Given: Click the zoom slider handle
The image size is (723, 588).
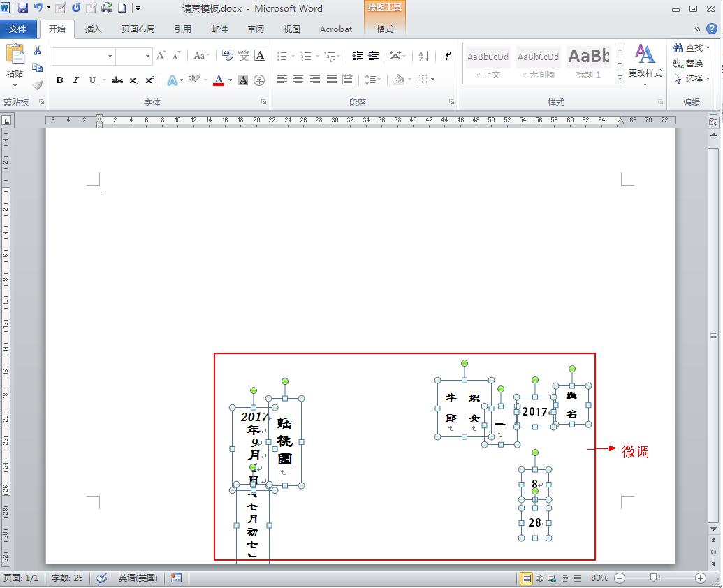Looking at the screenshot, I should coord(653,578).
